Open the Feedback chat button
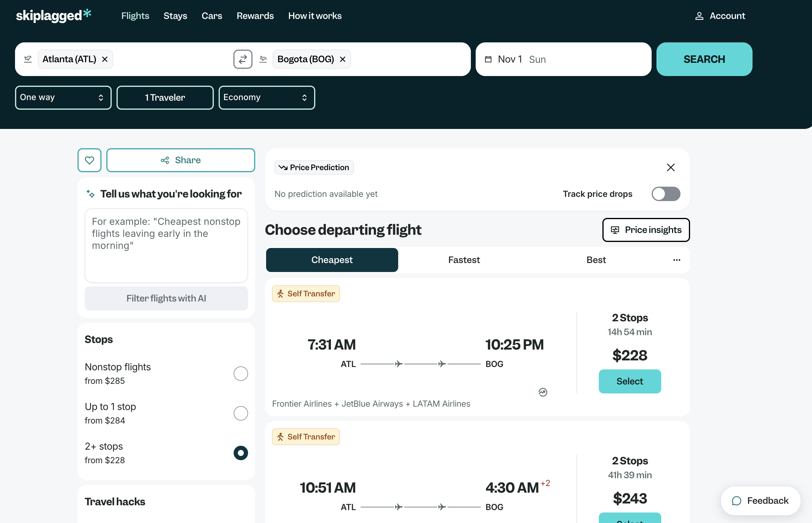 760,500
